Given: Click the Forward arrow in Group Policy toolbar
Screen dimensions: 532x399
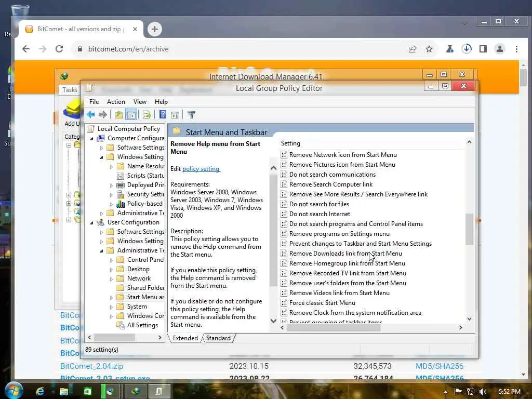Looking at the screenshot, I should point(103,115).
